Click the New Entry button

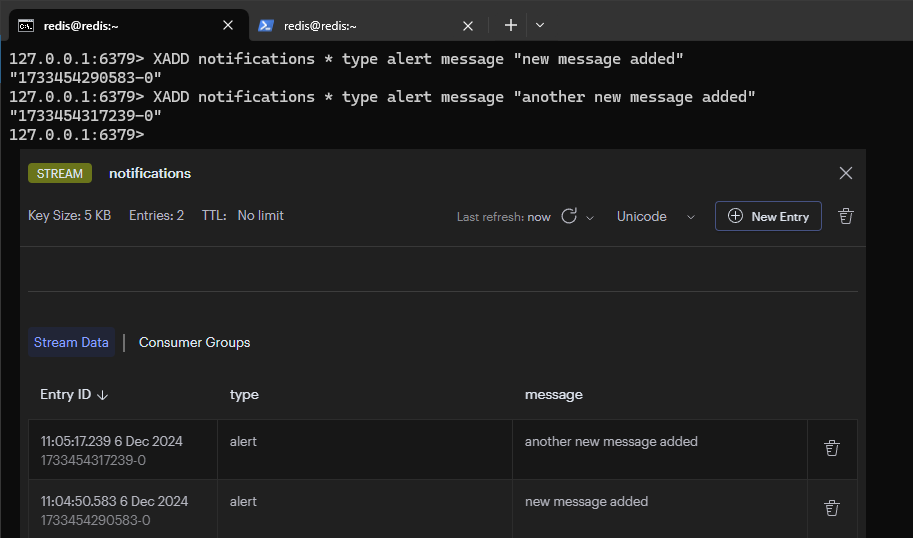(x=768, y=216)
